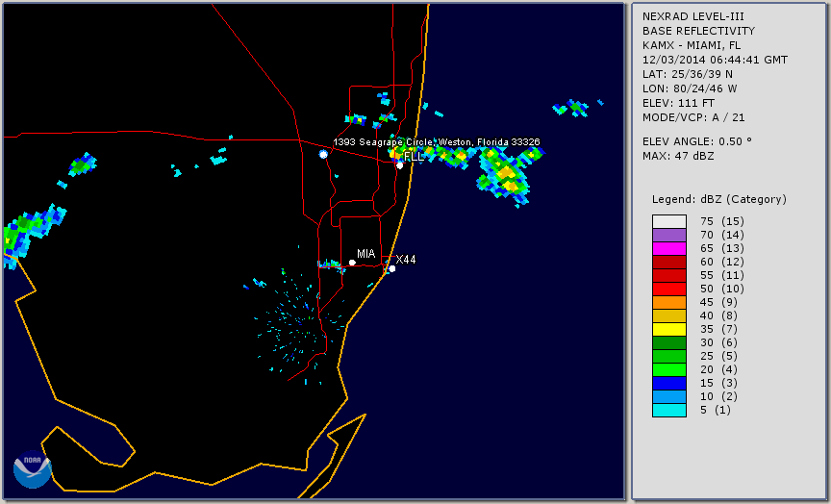
Task: Select the 60 dBZ dark red swatch
Action: pyautogui.click(x=669, y=262)
